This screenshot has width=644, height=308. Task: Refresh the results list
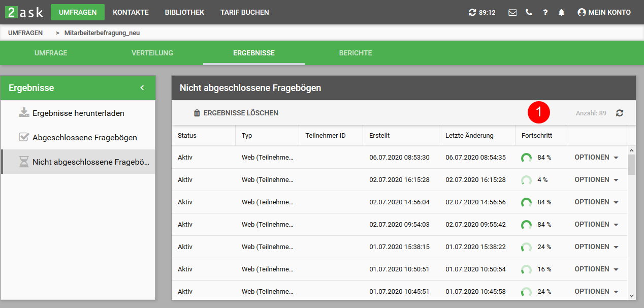tap(620, 113)
